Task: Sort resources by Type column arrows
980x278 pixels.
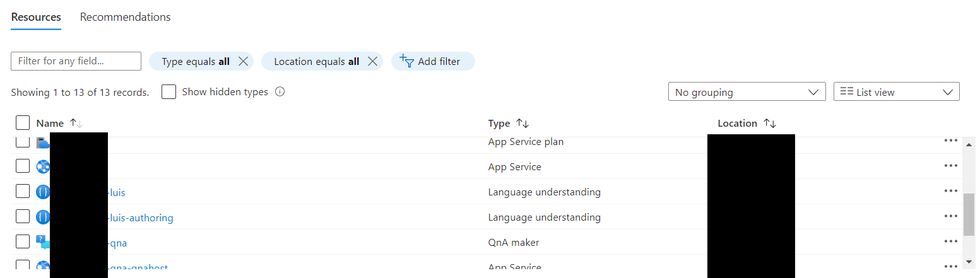Action: click(x=522, y=124)
